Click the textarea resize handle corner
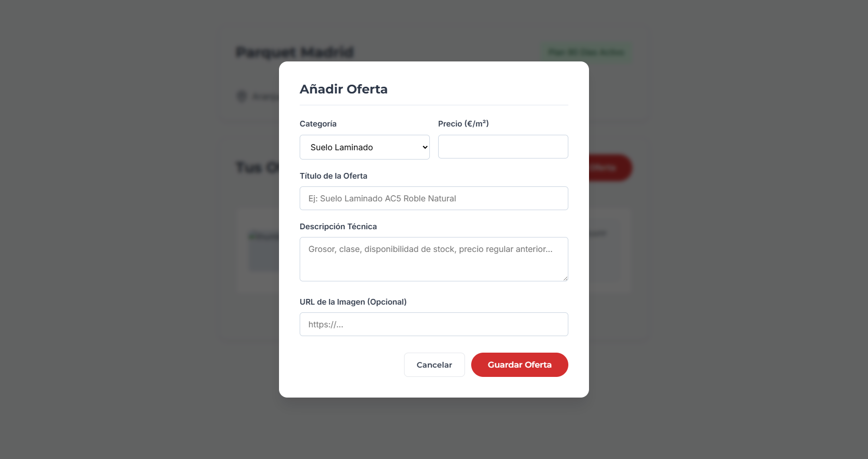The width and height of the screenshot is (868, 459). pyautogui.click(x=565, y=278)
